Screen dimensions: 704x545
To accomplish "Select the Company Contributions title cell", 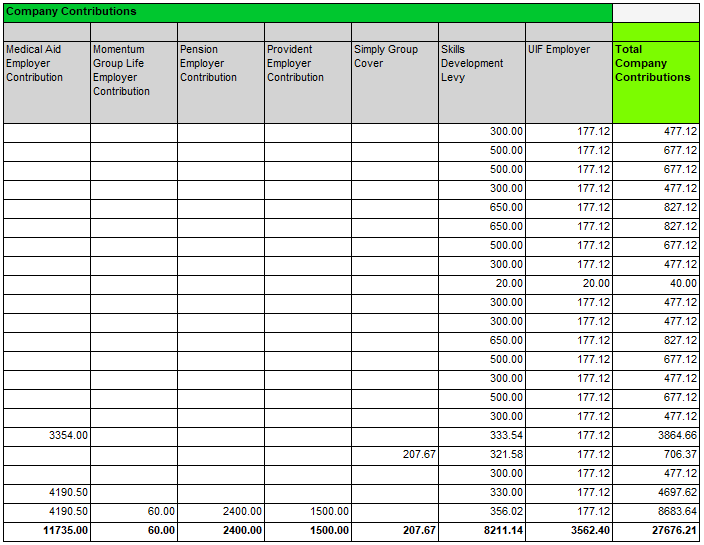I will [x=306, y=12].
